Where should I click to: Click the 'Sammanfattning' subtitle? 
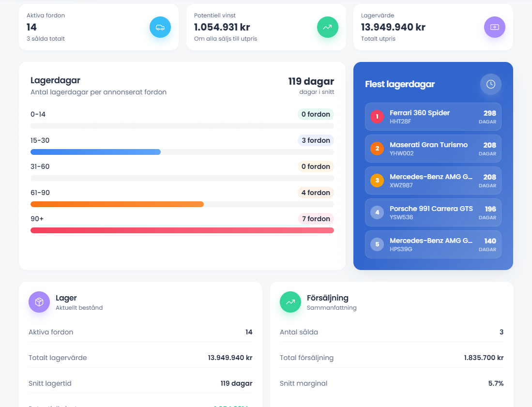tap(332, 308)
